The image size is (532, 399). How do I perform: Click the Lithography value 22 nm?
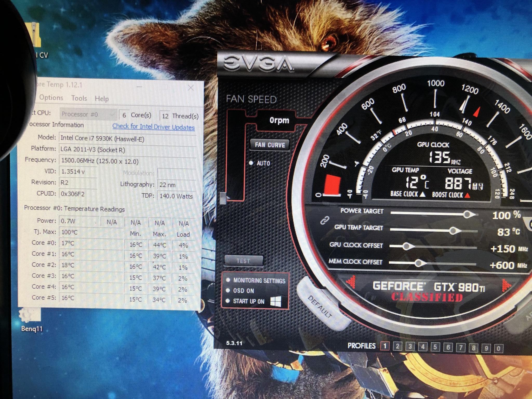click(x=177, y=185)
